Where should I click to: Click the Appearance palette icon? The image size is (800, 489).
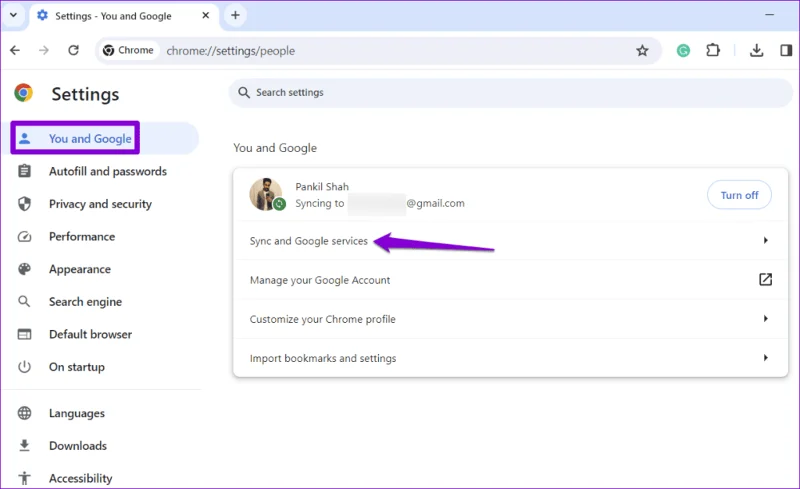[x=24, y=269]
